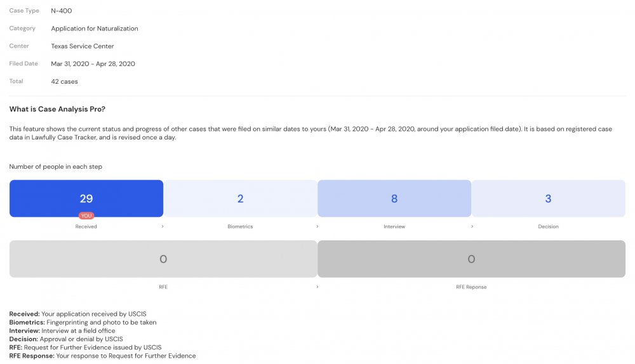Click the RFE Reponse box showing 0
The image size is (635, 364).
[x=471, y=259]
